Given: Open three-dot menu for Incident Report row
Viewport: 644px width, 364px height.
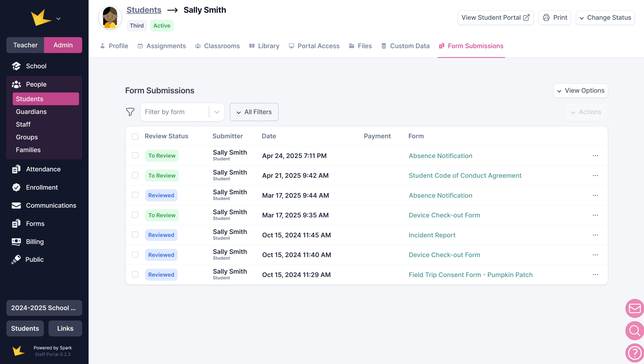Looking at the screenshot, I should (595, 235).
